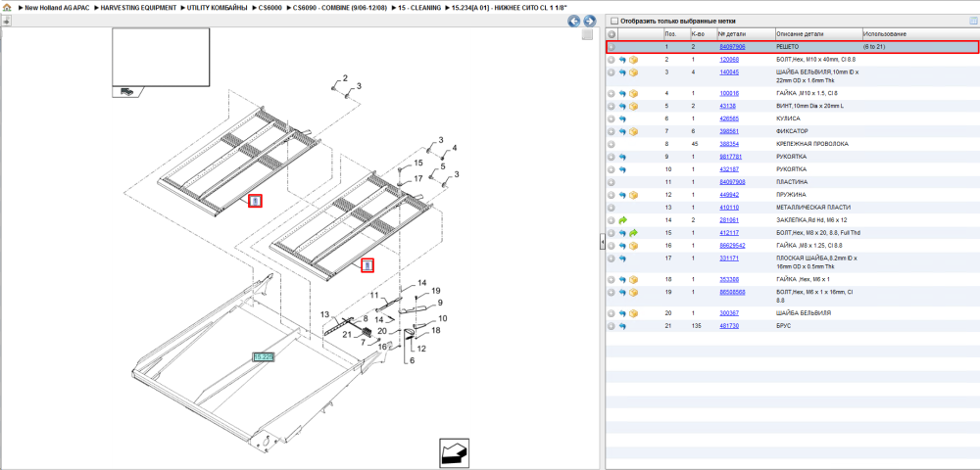Toggle selection circle for ПЛАСТИНА row
980x470 pixels.
pyautogui.click(x=612, y=182)
